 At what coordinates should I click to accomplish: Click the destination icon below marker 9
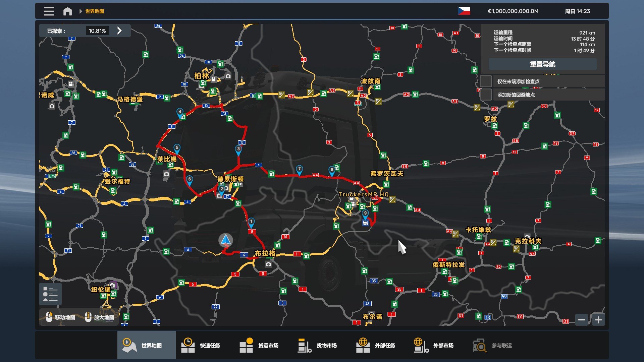[365, 223]
